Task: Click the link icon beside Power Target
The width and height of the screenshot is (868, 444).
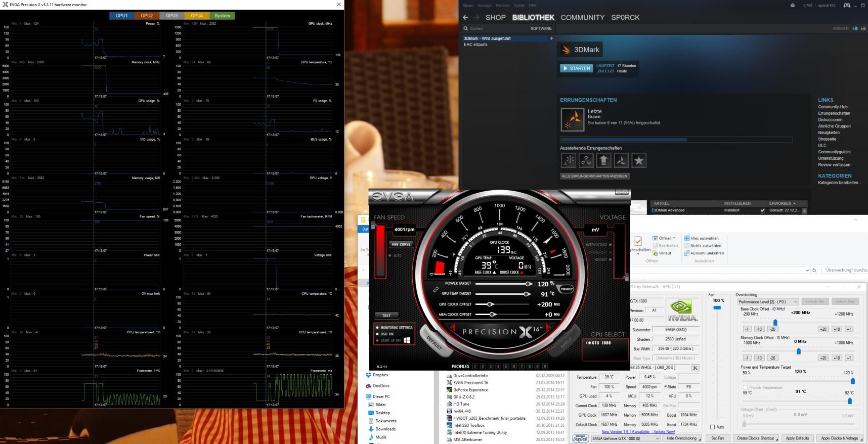Action: point(436,290)
